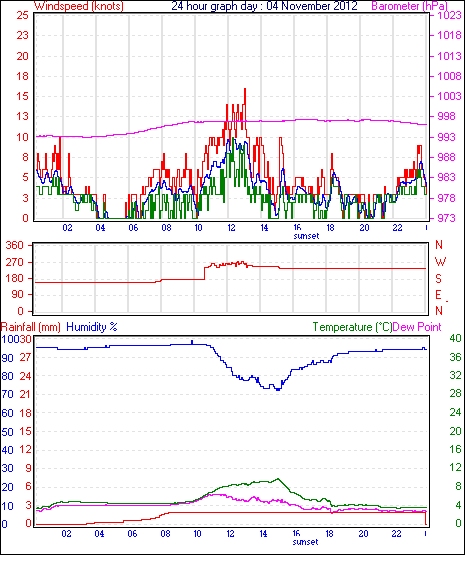465x563 pixels.
Task: Click the Windspeed (knots) axis title
Action: [x=79, y=6]
